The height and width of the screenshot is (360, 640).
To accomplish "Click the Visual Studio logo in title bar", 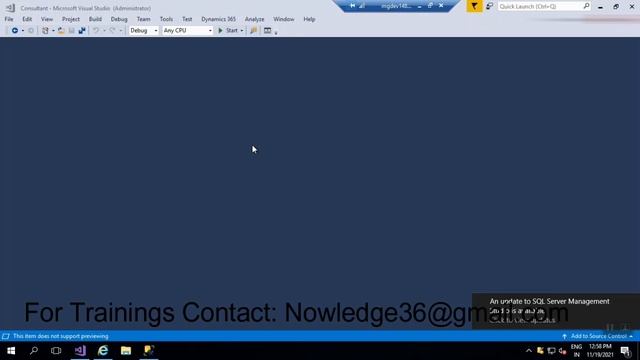I will coord(10,8).
